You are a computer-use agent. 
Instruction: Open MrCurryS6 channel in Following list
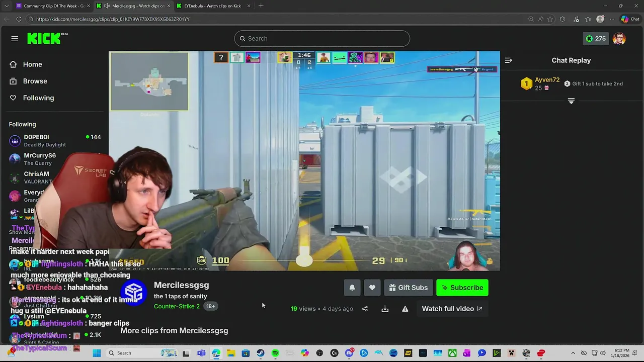(x=54, y=159)
